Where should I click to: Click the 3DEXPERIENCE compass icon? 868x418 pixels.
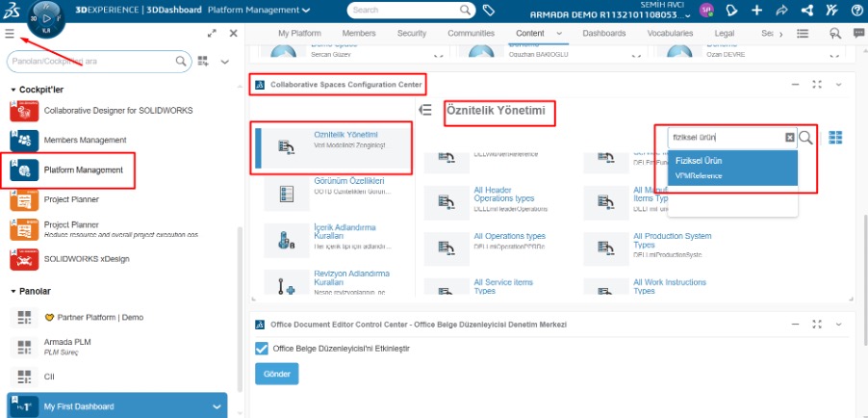tap(46, 18)
